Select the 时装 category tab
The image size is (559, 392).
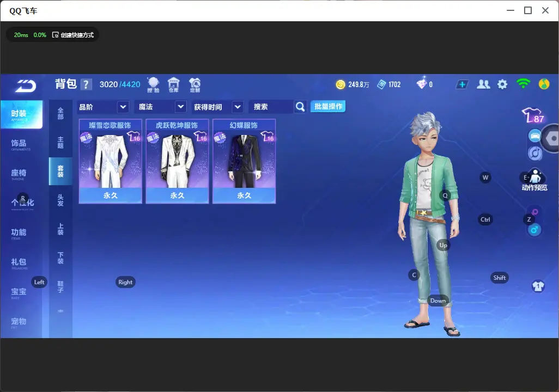tap(21, 114)
